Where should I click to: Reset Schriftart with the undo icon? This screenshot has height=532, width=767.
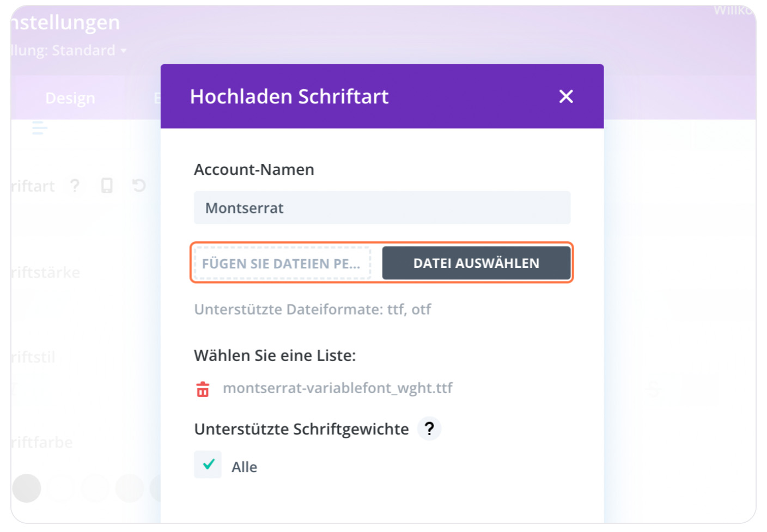pyautogui.click(x=139, y=185)
